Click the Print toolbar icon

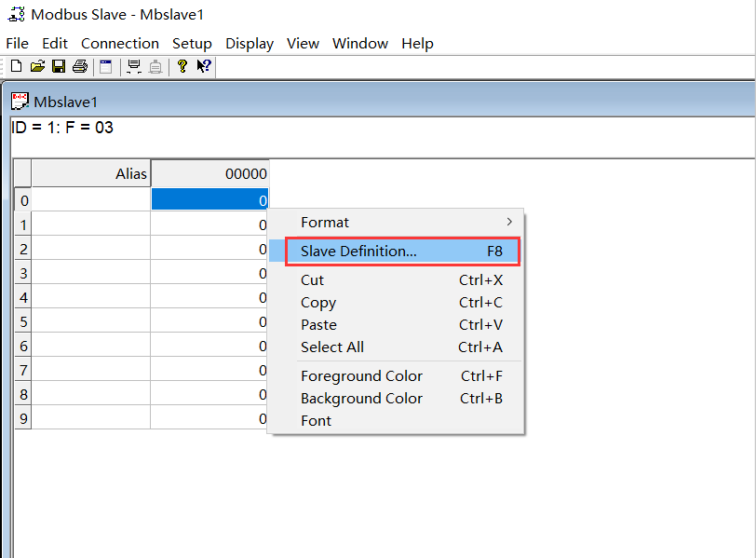[x=79, y=66]
